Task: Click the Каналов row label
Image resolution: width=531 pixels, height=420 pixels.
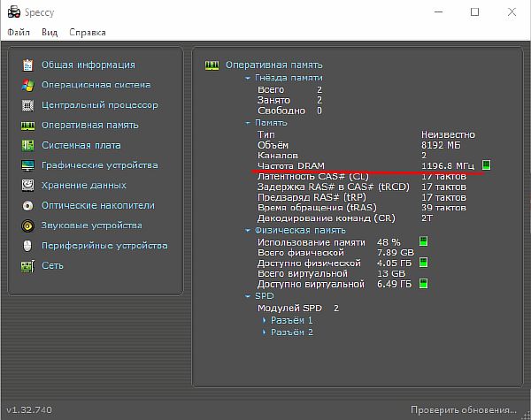Action: point(278,156)
